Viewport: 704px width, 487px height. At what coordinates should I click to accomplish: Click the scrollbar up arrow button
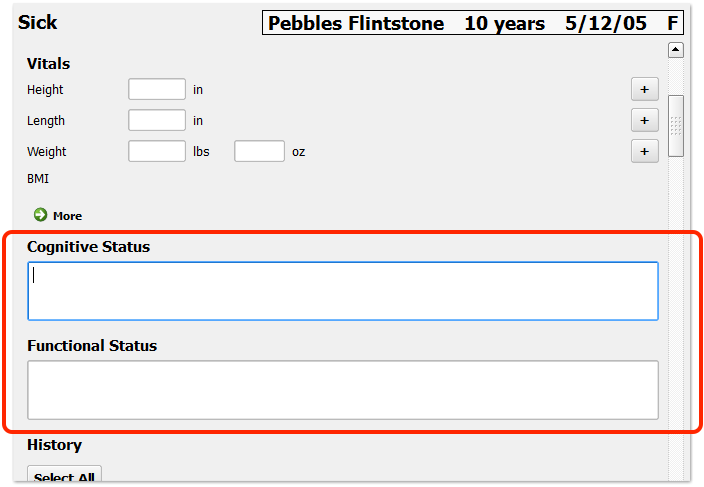pyautogui.click(x=676, y=50)
